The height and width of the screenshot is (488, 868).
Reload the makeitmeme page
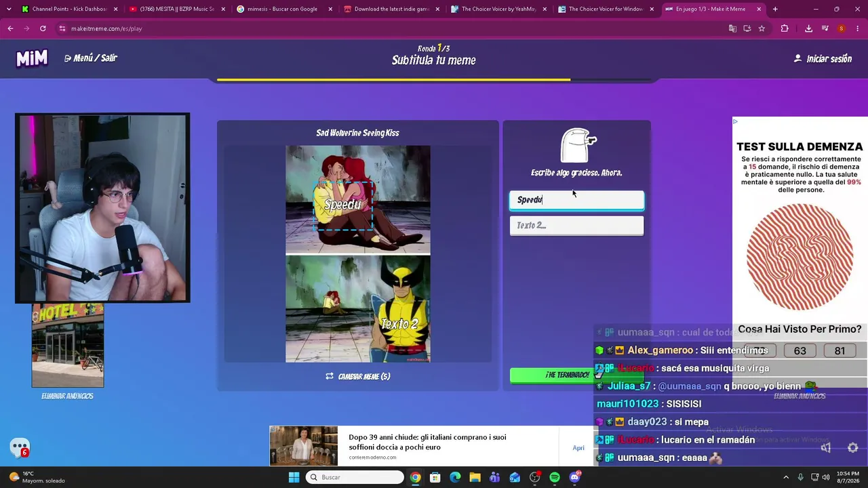click(43, 28)
